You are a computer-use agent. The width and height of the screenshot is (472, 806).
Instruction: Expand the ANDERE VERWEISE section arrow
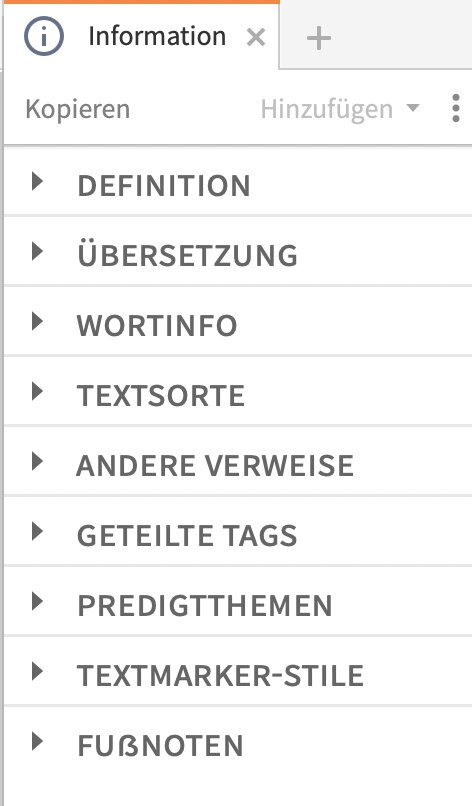pos(37,462)
